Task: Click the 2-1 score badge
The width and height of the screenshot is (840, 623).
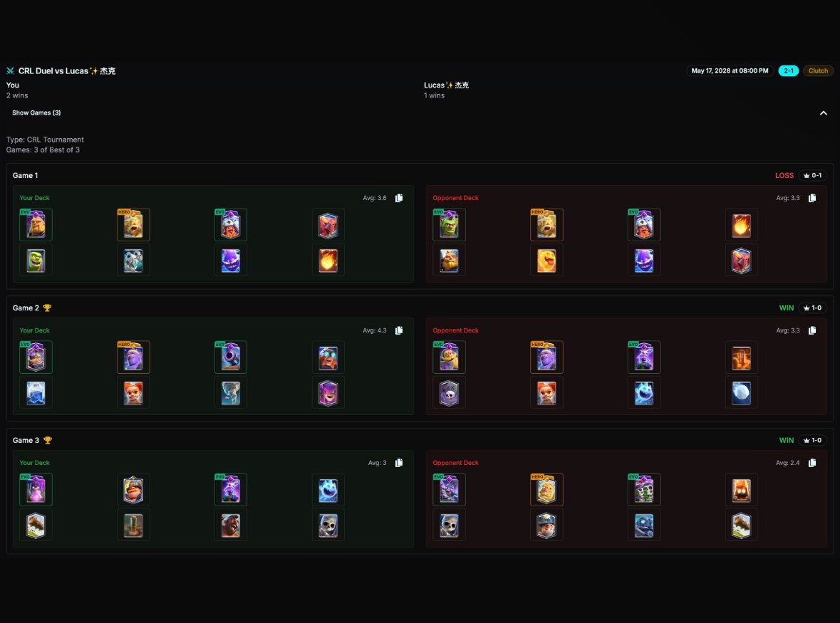Action: tap(788, 70)
